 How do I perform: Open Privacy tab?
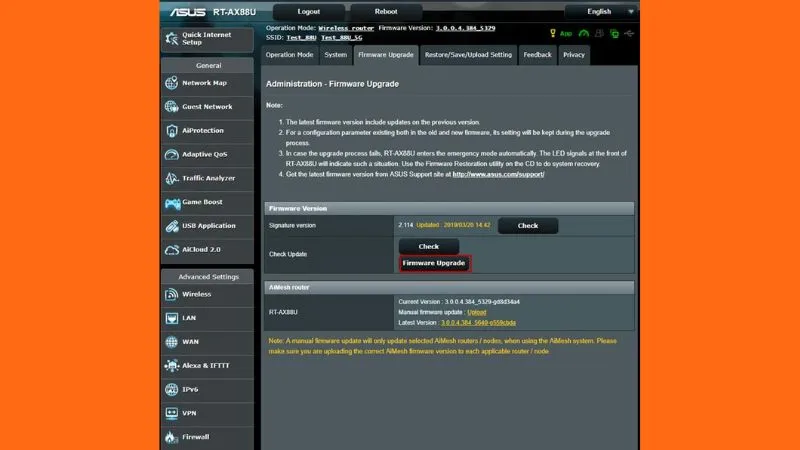[573, 55]
